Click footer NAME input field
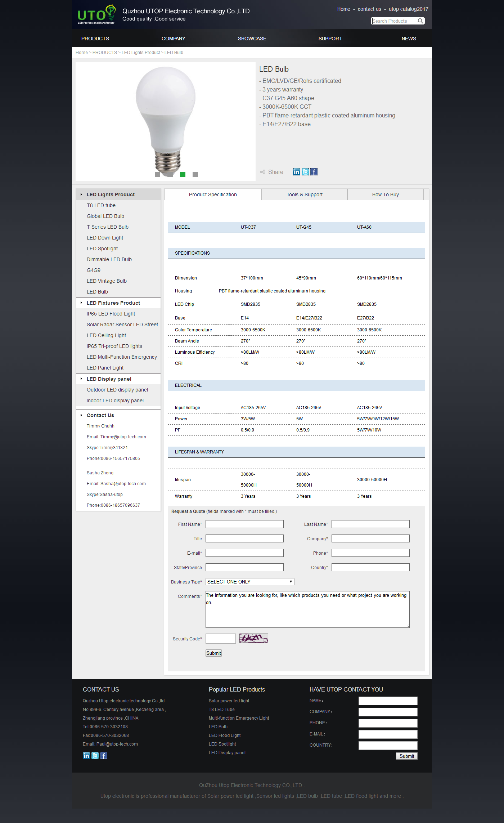Screen dimensions: 504x823 point(388,701)
